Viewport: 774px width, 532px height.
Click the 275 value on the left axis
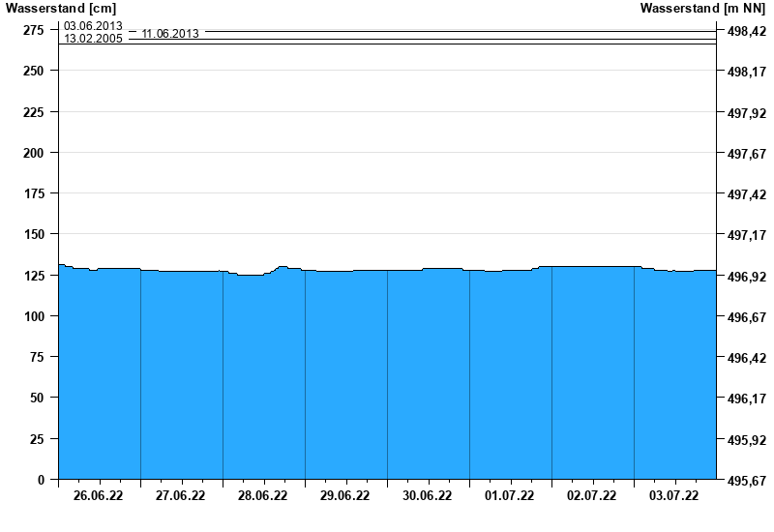(x=34, y=30)
